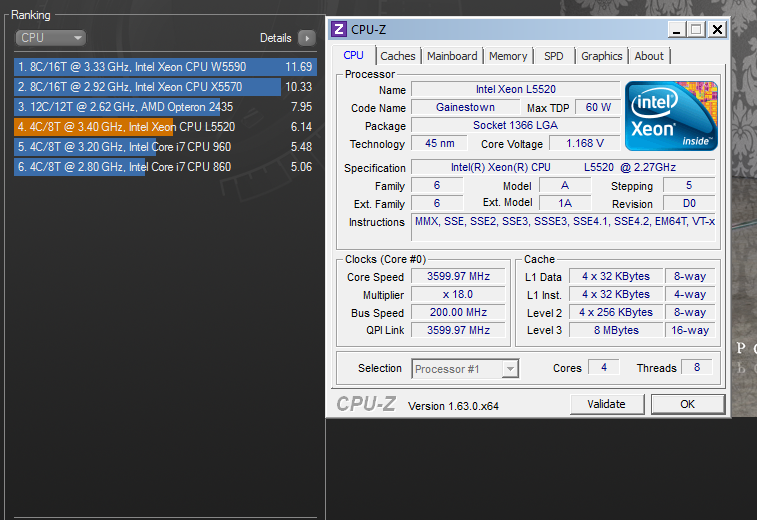Click the 6.14 ranking score

tap(301, 127)
